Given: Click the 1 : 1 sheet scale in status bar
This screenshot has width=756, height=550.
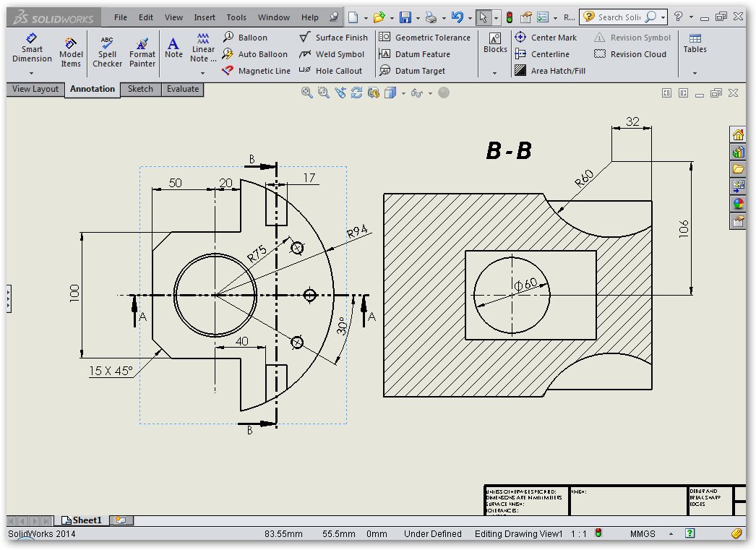Looking at the screenshot, I should tap(579, 533).
